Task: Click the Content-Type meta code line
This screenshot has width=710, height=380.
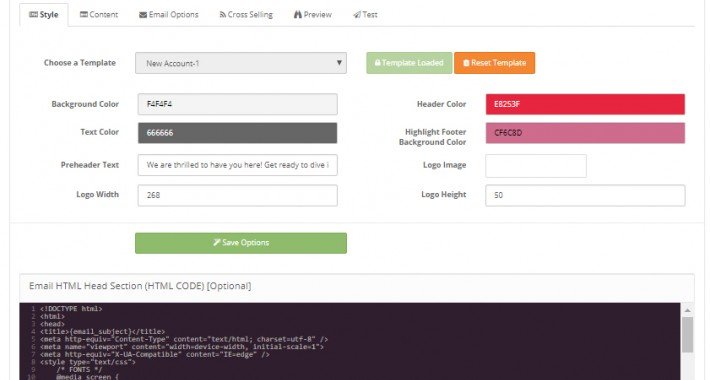Action: point(184,339)
